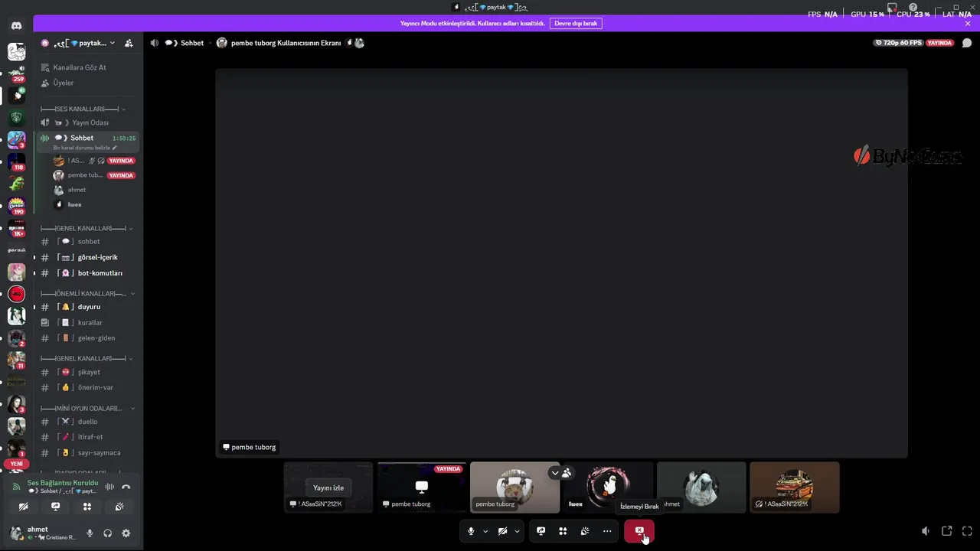Open user settings gear icon
The height and width of the screenshot is (551, 980).
[x=126, y=533]
